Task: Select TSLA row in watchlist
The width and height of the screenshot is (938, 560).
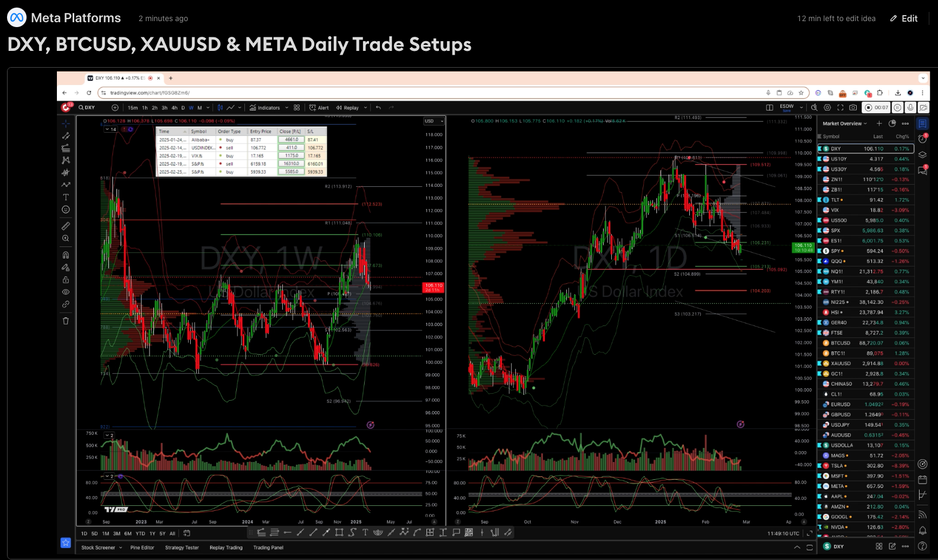Action: click(x=865, y=466)
